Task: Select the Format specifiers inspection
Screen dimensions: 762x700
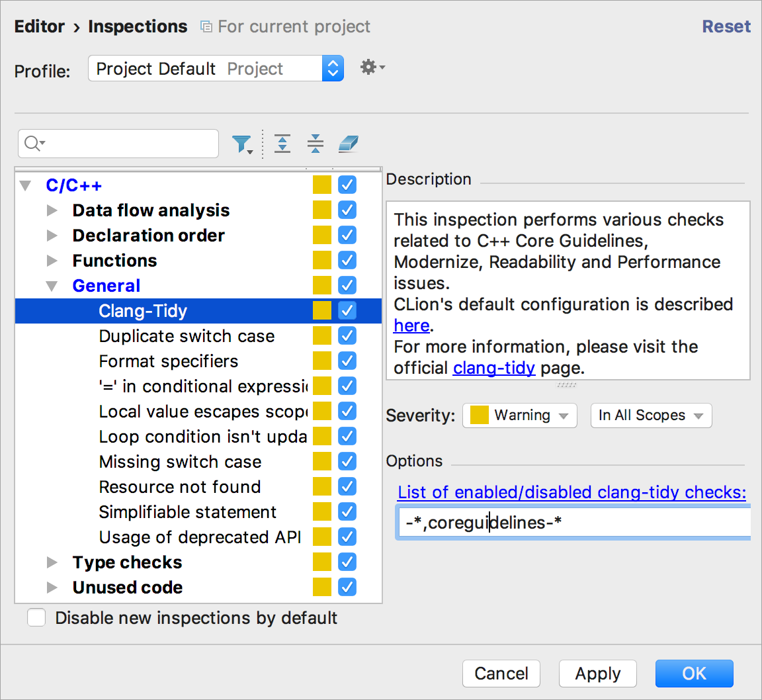Action: (169, 361)
